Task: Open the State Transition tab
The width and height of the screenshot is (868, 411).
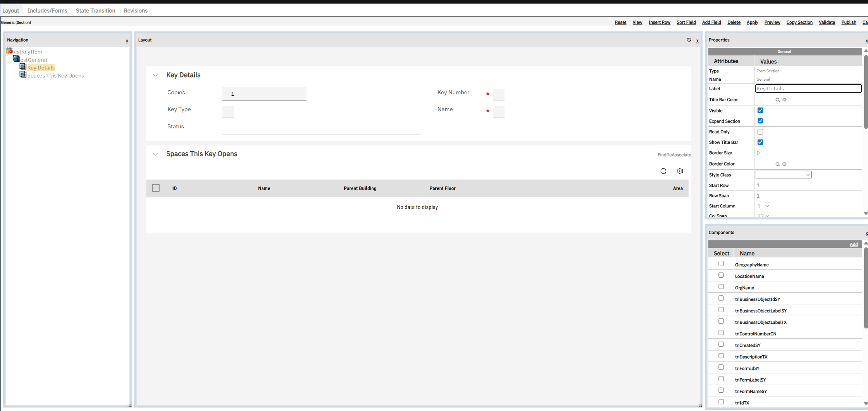Action: coord(95,10)
